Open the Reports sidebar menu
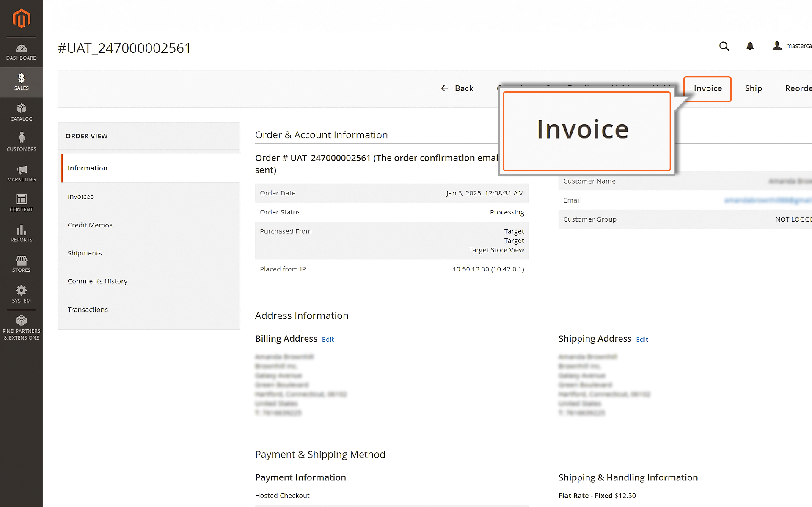 [21, 233]
